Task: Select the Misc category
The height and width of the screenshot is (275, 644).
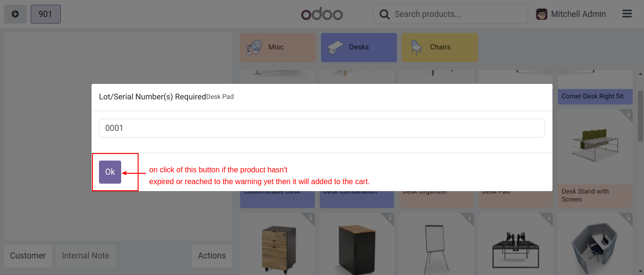Action: (278, 47)
